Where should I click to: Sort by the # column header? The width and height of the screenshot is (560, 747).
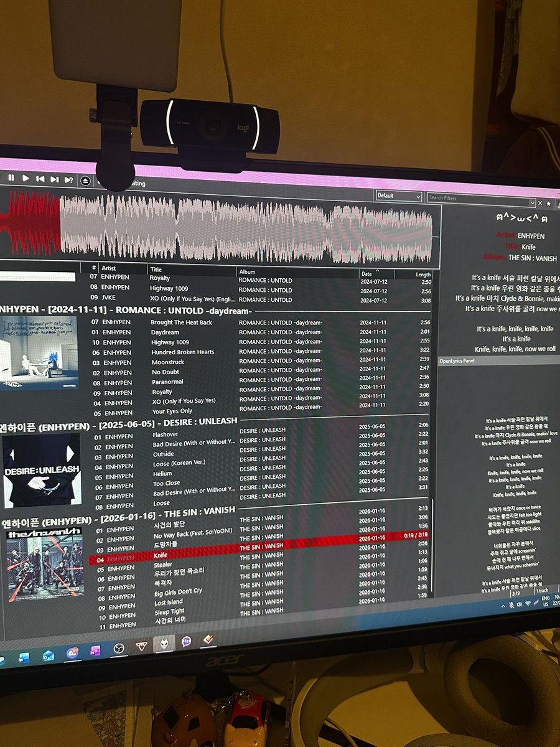pyautogui.click(x=94, y=268)
